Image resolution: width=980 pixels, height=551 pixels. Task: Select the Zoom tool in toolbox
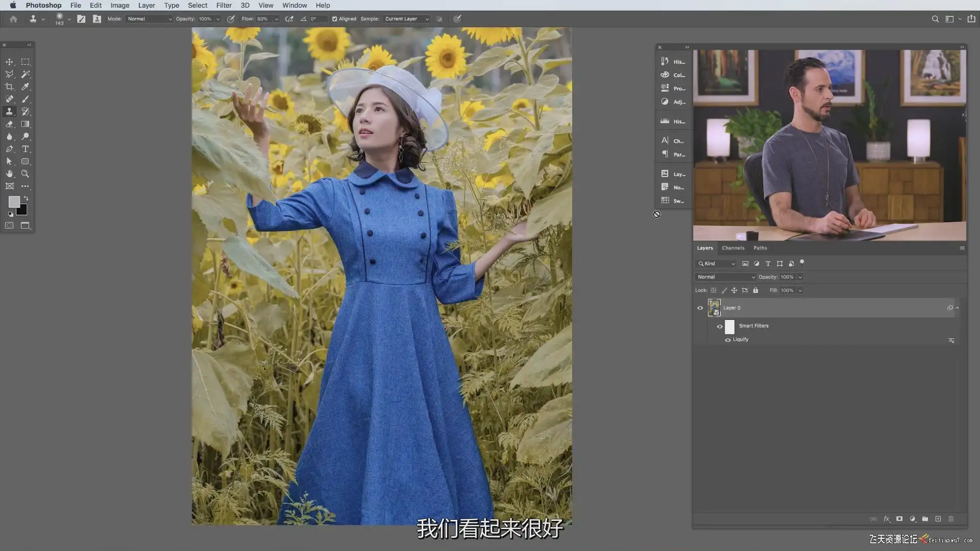click(x=25, y=174)
